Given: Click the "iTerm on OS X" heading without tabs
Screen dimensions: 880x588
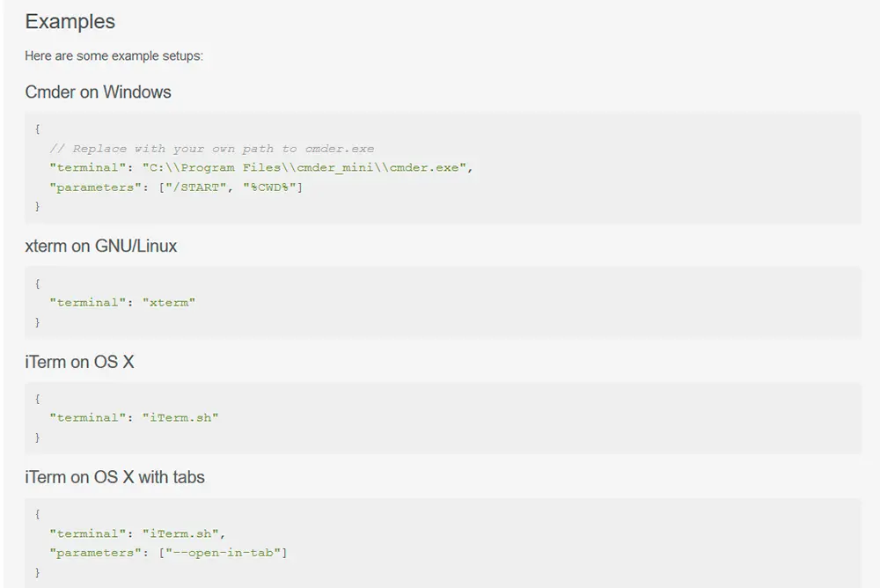Looking at the screenshot, I should pyautogui.click(x=80, y=362).
